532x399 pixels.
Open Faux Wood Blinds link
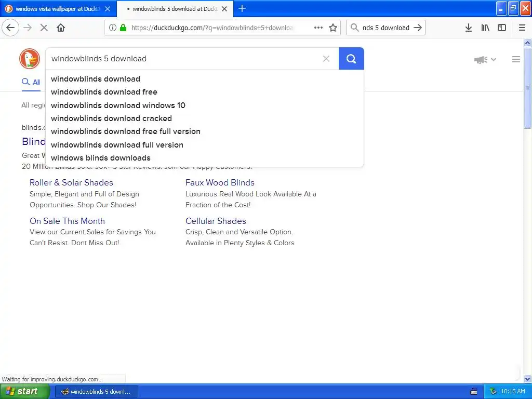220,182
